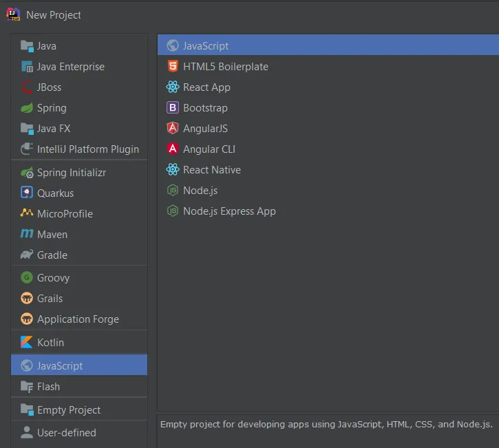
Task: Click the Flash folder icon
Action: pyautogui.click(x=27, y=387)
